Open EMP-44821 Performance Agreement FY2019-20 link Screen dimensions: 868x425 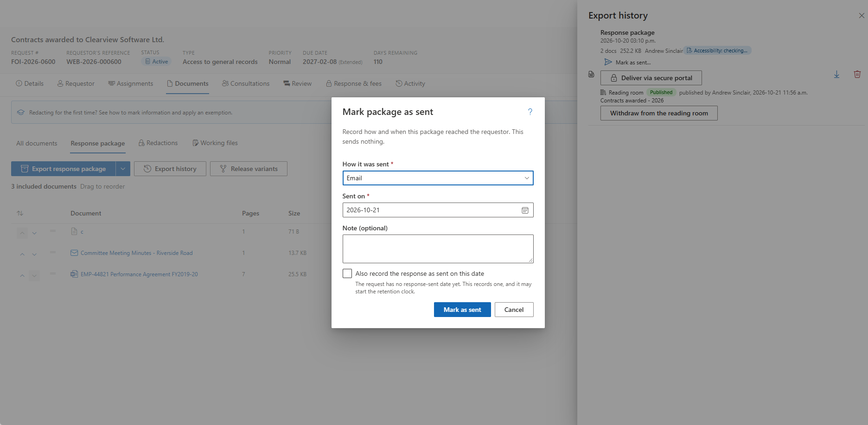click(139, 274)
